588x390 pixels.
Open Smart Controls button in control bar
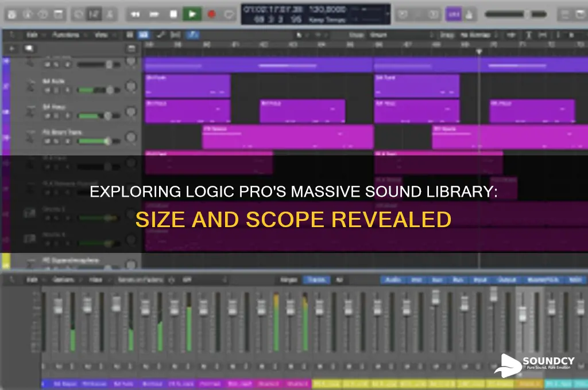(79, 14)
